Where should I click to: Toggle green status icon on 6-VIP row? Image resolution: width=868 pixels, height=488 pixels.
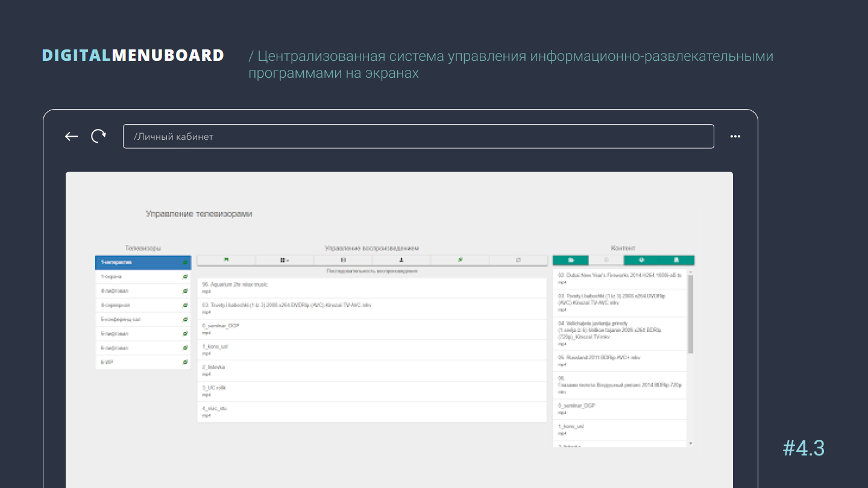[185, 362]
